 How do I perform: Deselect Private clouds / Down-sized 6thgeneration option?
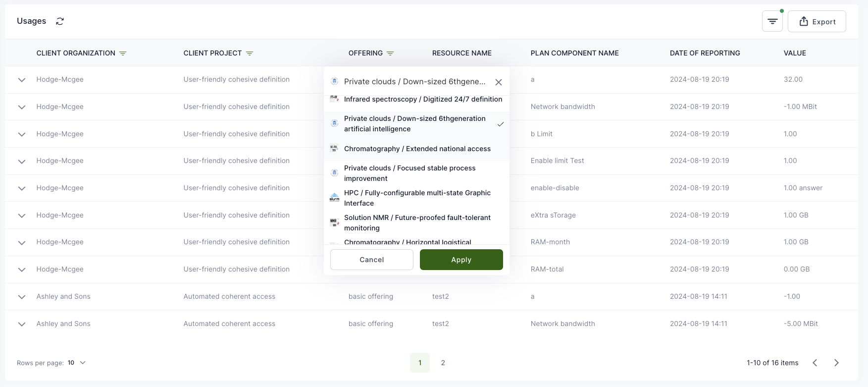click(x=416, y=124)
